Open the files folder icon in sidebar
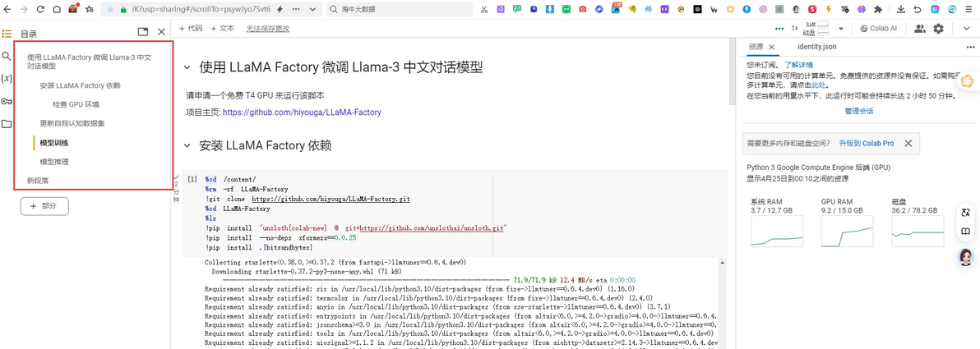The width and height of the screenshot is (980, 349). pyautogui.click(x=7, y=124)
